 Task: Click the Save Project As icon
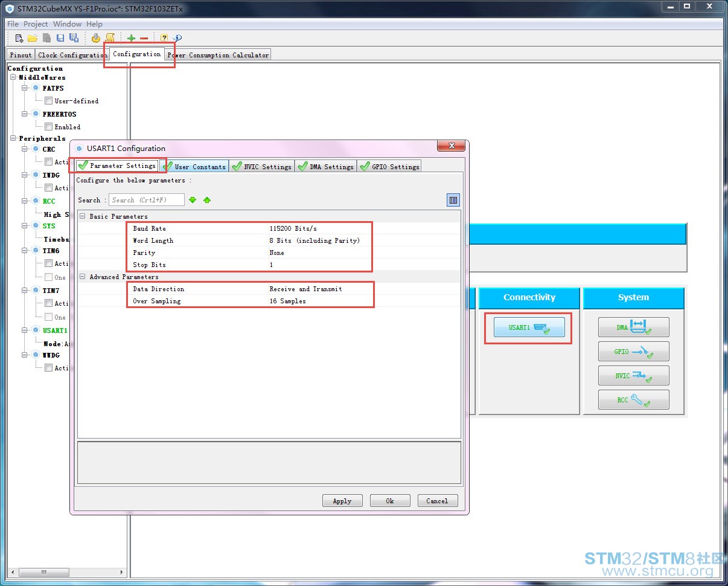click(74, 38)
